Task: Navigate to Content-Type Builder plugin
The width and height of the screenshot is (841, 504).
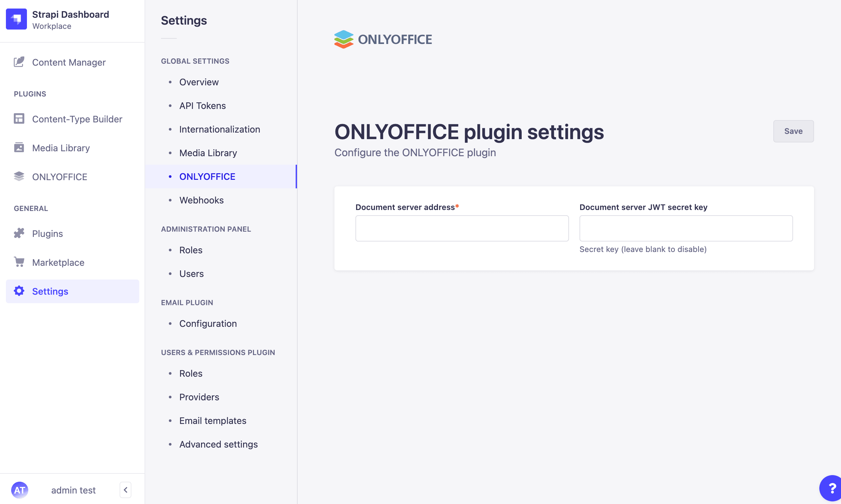Action: point(78,119)
